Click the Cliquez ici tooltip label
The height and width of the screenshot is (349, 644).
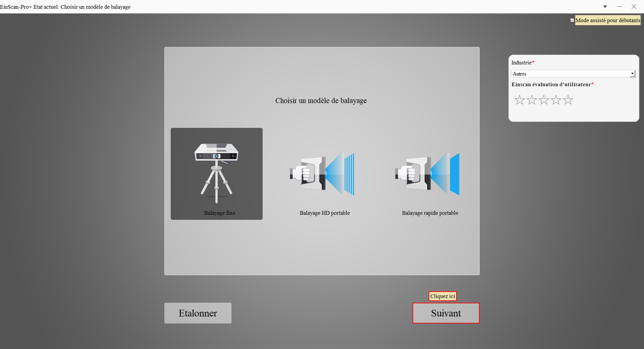pyautogui.click(x=443, y=296)
